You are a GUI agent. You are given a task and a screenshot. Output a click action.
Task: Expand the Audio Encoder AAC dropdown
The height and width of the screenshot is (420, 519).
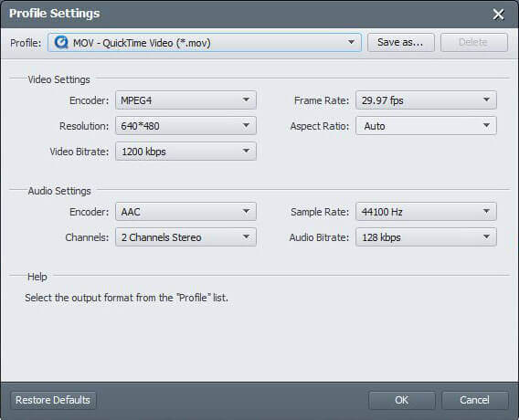pyautogui.click(x=185, y=211)
